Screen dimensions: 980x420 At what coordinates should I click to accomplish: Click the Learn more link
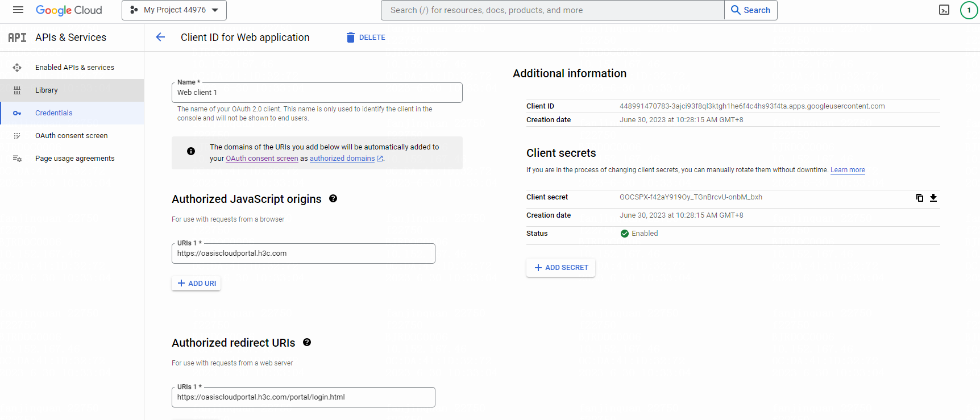pos(848,170)
